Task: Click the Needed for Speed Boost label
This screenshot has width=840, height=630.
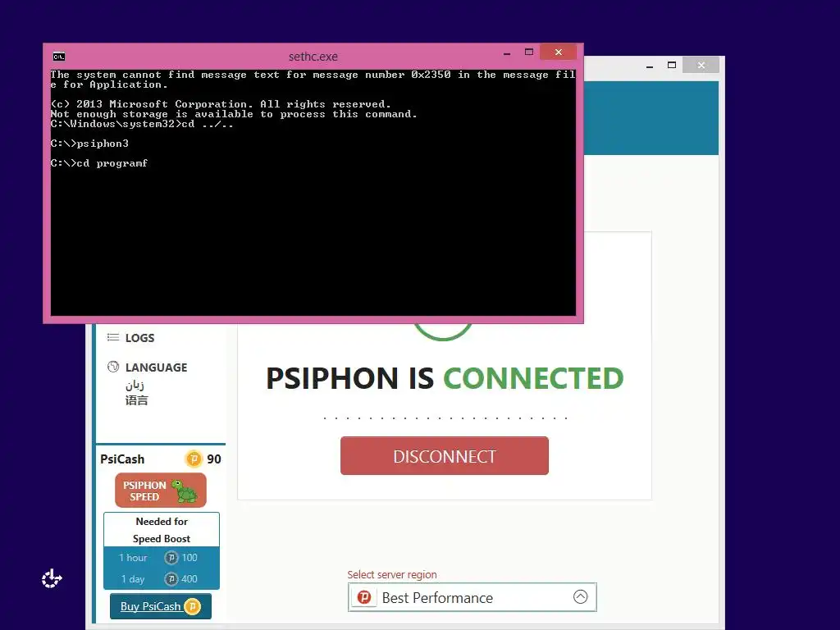Action: pos(162,530)
